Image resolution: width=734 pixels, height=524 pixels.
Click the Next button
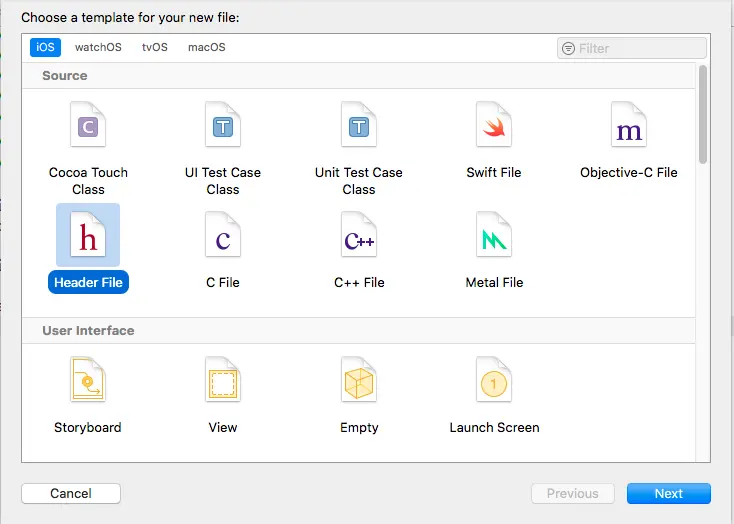click(669, 494)
